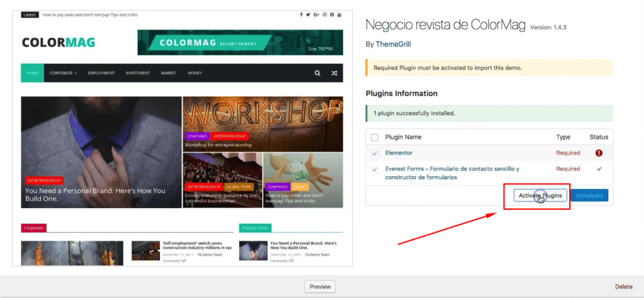The image size is (644, 298).
Task: Open the 'Entrepreneurship guidance by the successful businessman' headline
Action: tap(221, 198)
